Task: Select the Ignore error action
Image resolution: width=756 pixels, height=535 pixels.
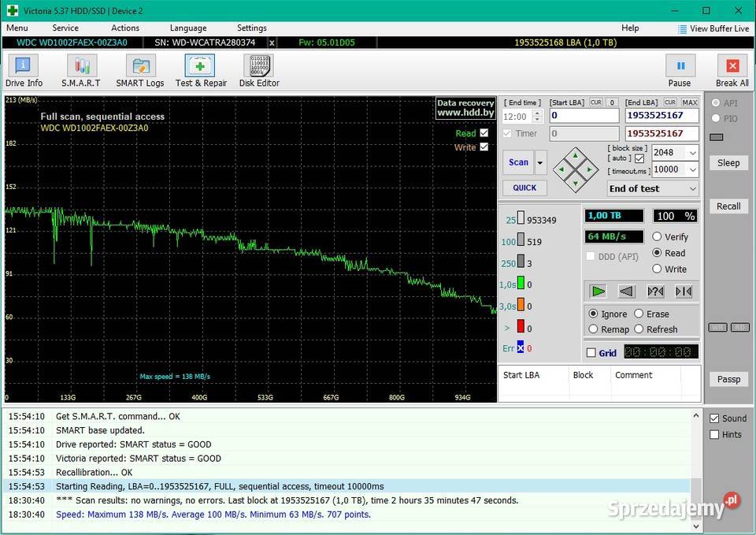Action: (593, 314)
